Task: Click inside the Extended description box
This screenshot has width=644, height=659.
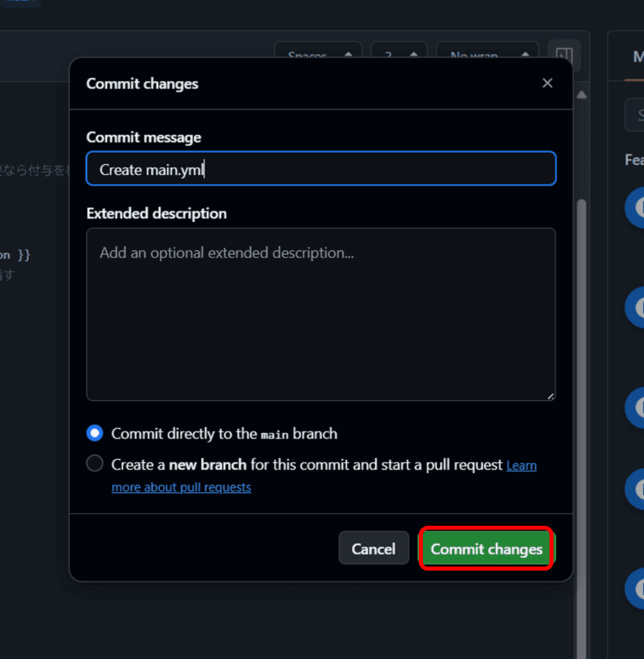Action: pos(320,315)
